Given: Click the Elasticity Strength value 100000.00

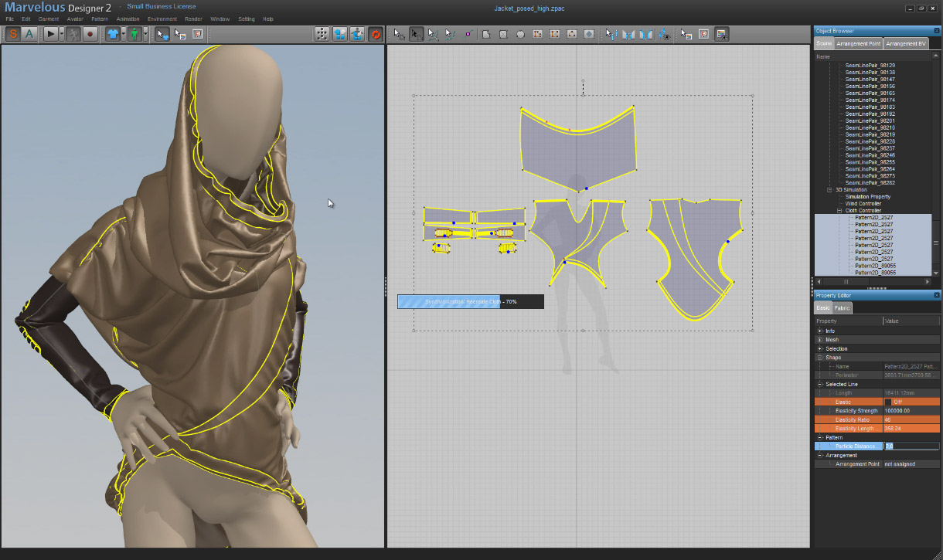Looking at the screenshot, I should click(912, 411).
